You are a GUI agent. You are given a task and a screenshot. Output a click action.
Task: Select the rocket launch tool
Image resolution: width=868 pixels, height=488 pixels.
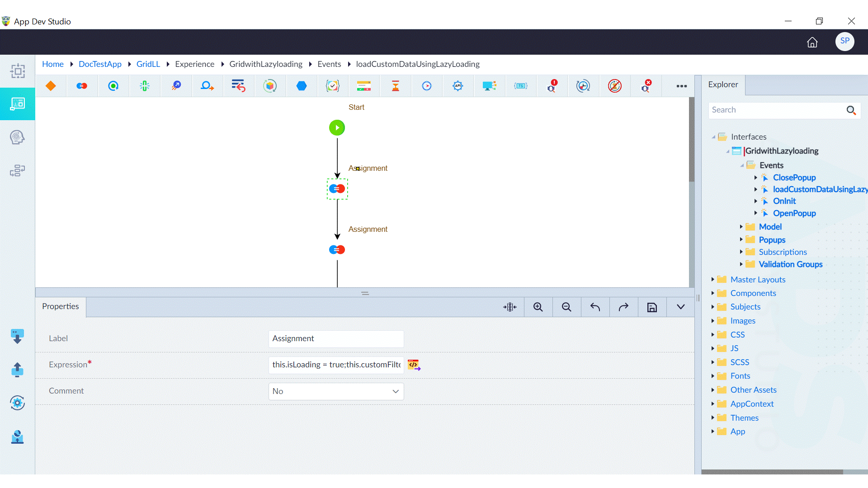[x=176, y=86]
